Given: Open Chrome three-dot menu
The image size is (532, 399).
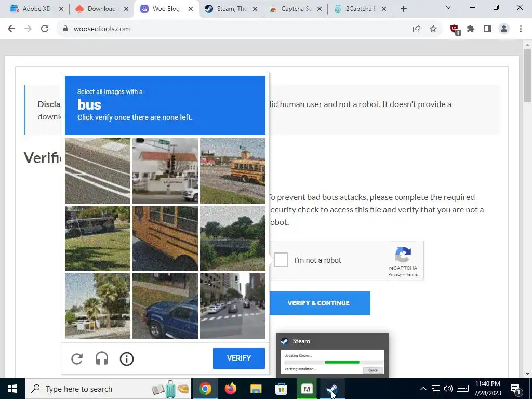Looking at the screenshot, I should [521, 29].
